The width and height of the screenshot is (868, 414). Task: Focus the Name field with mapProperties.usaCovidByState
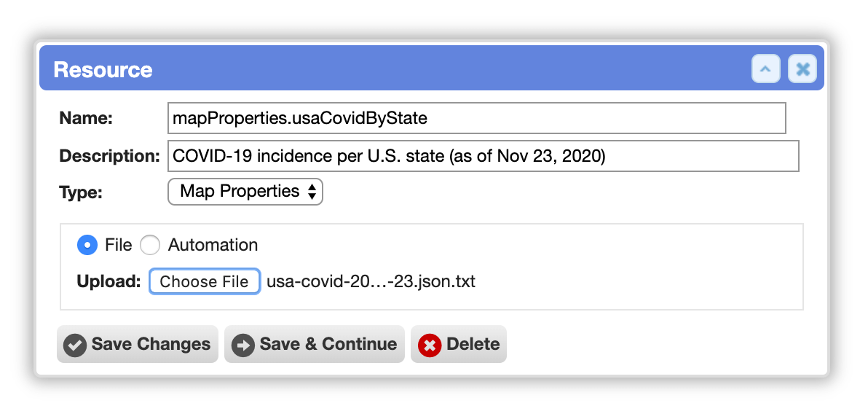click(x=477, y=118)
